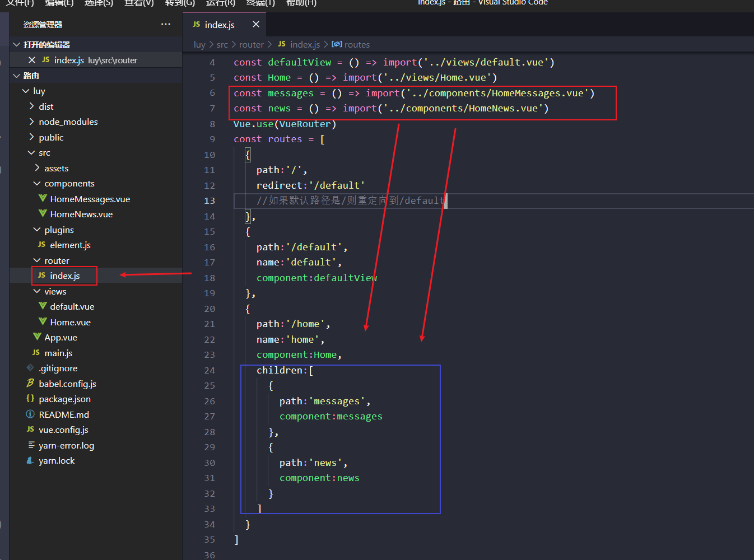The width and height of the screenshot is (754, 560).
Task: Collapse the luy folder
Action: pos(26,91)
